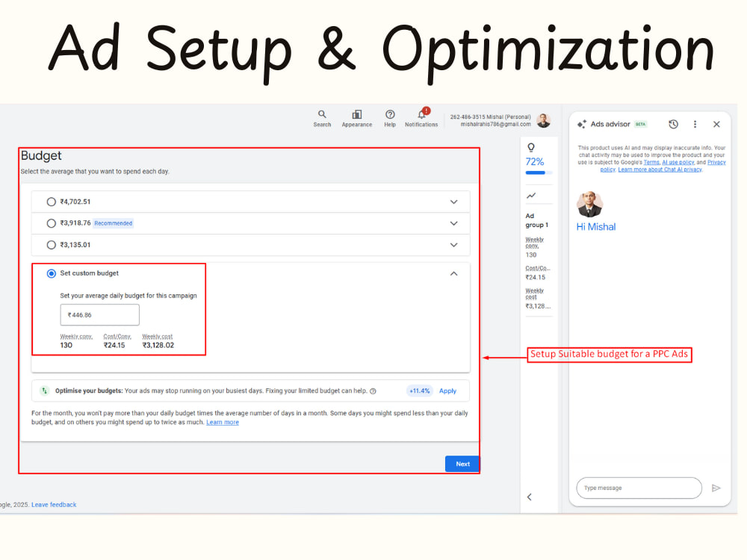The image size is (747, 560).
Task: Click the Next button
Action: pyautogui.click(x=462, y=464)
